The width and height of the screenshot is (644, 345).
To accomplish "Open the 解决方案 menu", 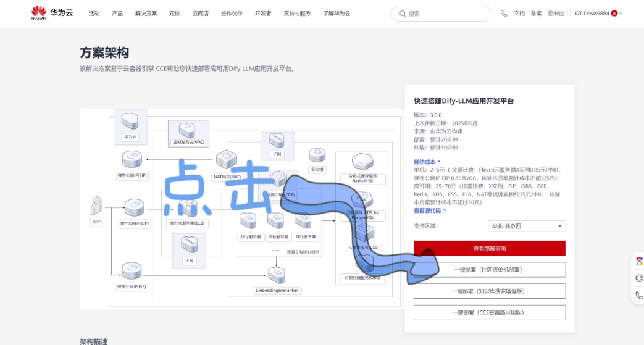I will point(146,13).
